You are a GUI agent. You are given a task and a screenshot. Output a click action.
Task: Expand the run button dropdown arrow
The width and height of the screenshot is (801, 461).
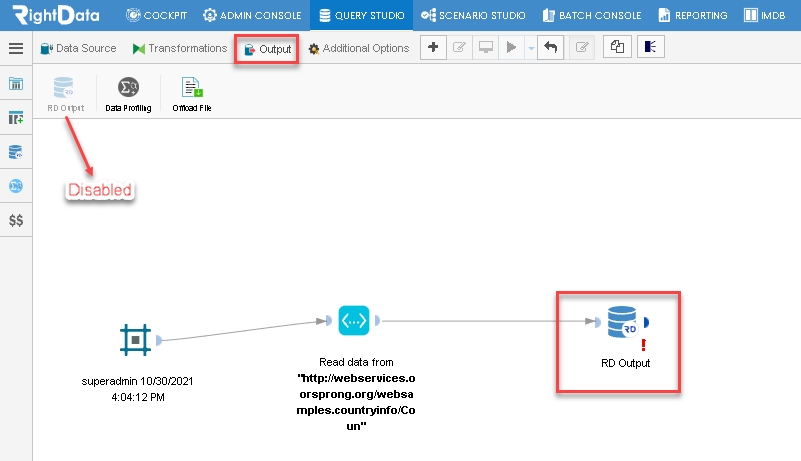[531, 48]
